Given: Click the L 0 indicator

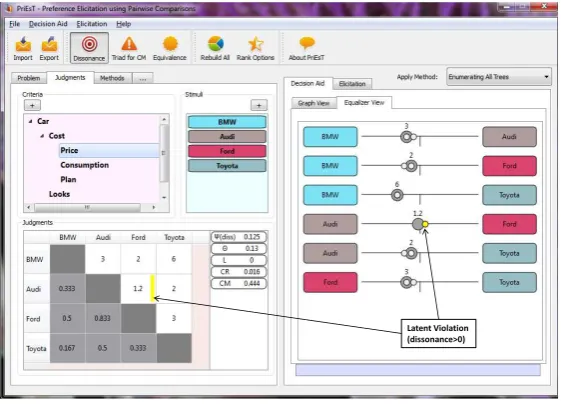Looking at the screenshot, I should (239, 261).
